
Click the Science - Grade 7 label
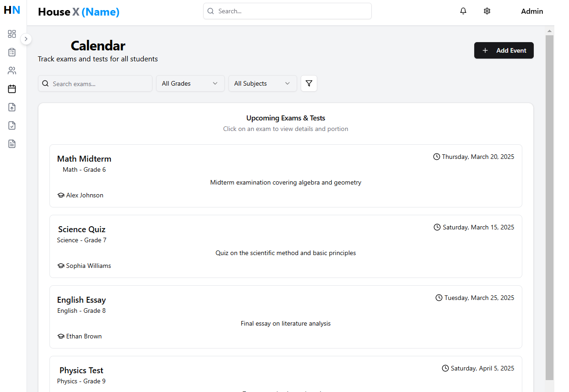(82, 240)
